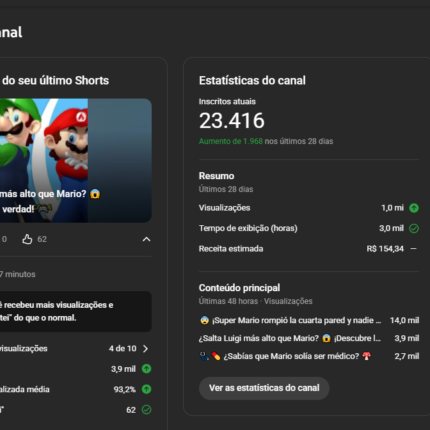The width and height of the screenshot is (430, 430).
Task: Click green up arrow beside Visualizações 1,0 mi
Action: pyautogui.click(x=414, y=208)
